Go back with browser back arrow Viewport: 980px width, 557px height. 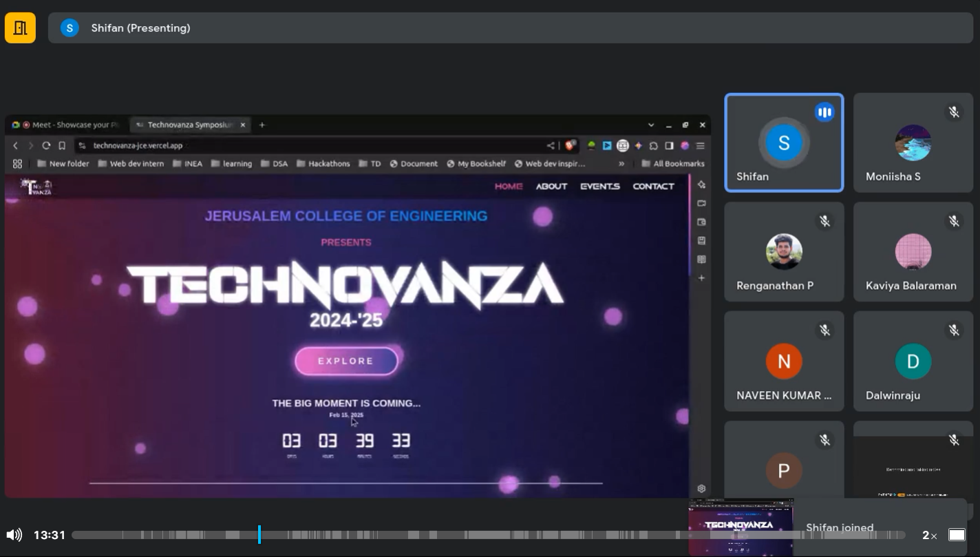pos(15,145)
